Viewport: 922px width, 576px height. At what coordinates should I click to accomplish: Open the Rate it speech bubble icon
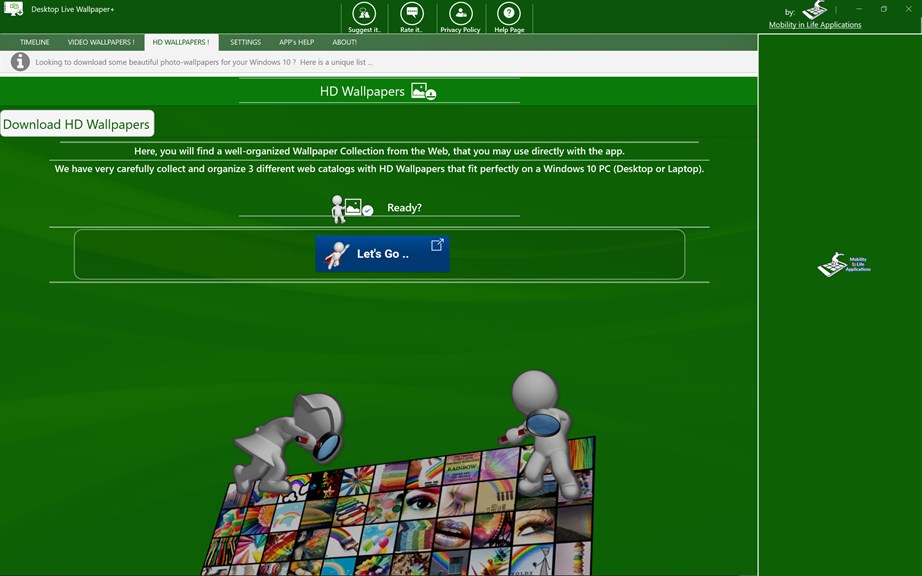[x=412, y=14]
